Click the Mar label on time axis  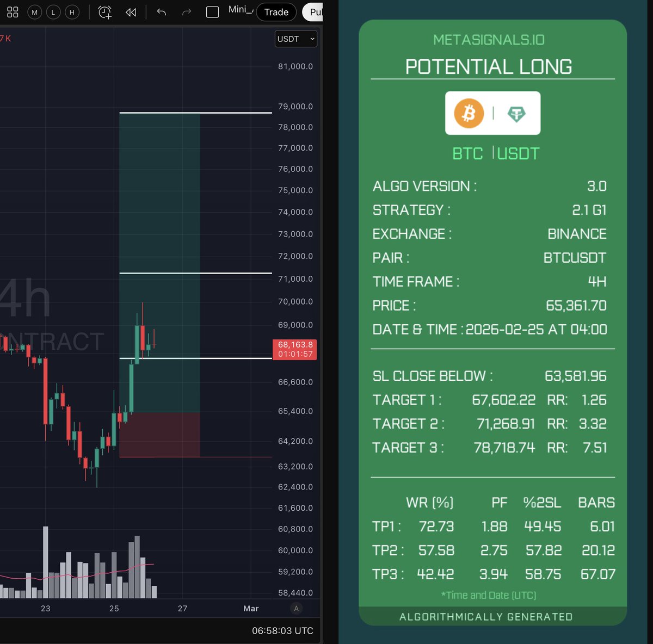click(x=251, y=608)
